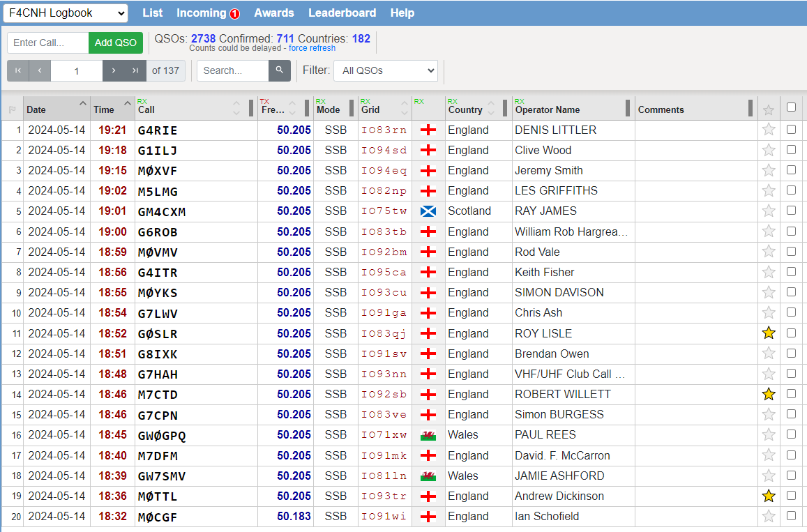Unstar the G0SLR ROY LISLE row
This screenshot has height=532, width=807.
769,333
